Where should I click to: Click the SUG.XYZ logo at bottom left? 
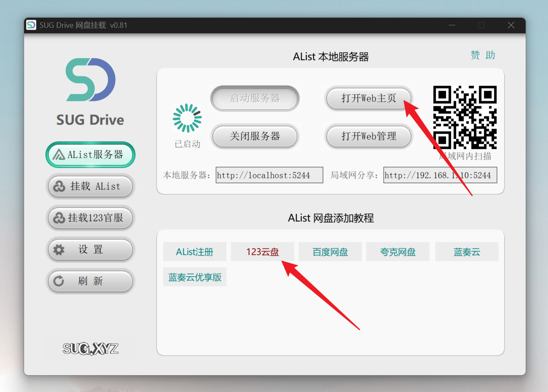pyautogui.click(x=91, y=349)
